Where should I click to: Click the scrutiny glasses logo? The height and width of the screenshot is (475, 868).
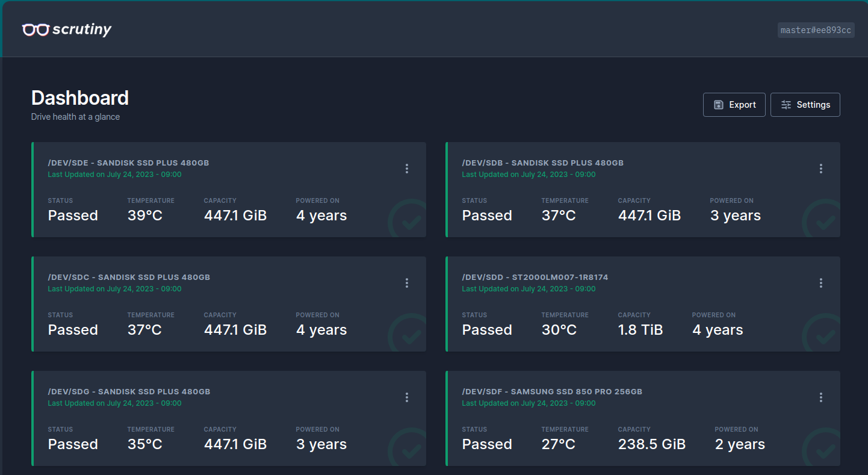point(67,29)
